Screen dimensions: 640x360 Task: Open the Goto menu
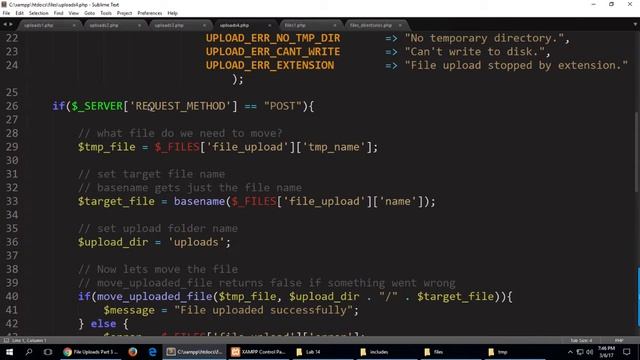pos(89,13)
